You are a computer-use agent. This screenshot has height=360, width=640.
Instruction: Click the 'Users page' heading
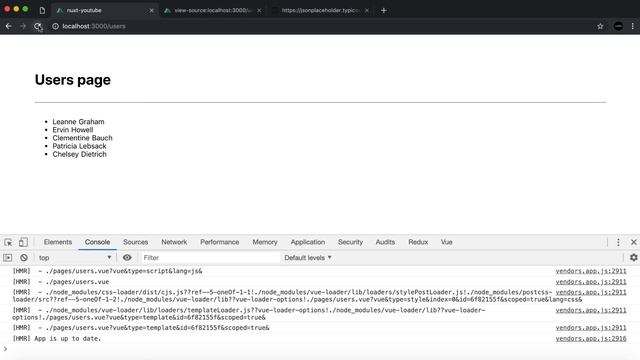click(73, 80)
